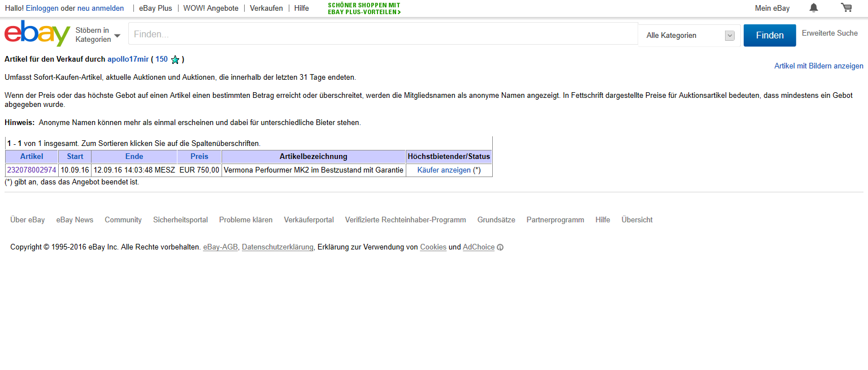Sort by the Ende column header

134,157
